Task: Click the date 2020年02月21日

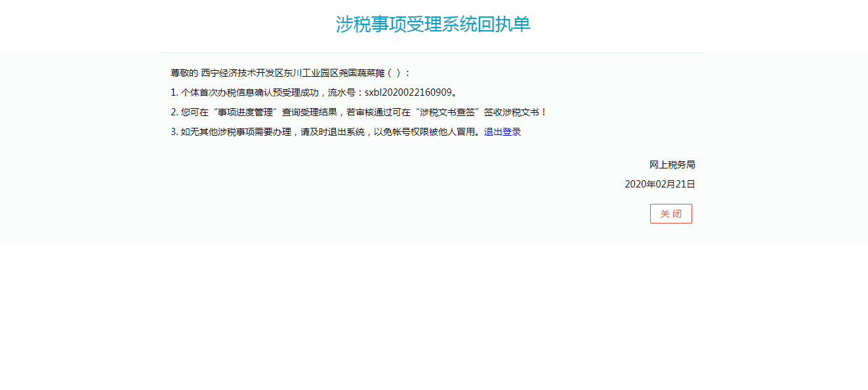Action: point(659,184)
